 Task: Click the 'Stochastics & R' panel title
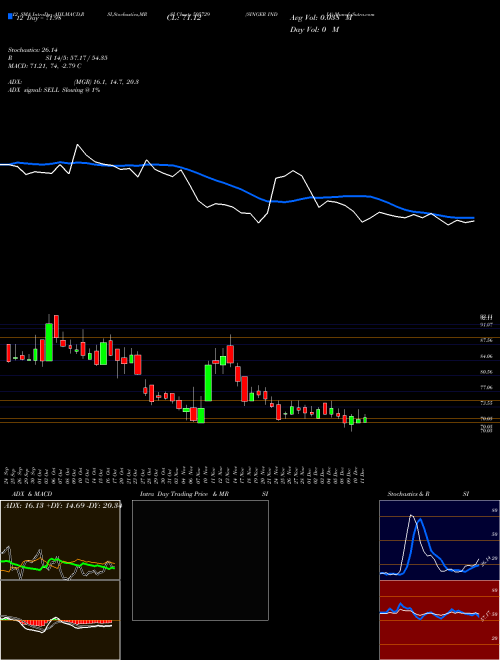[x=409, y=494]
